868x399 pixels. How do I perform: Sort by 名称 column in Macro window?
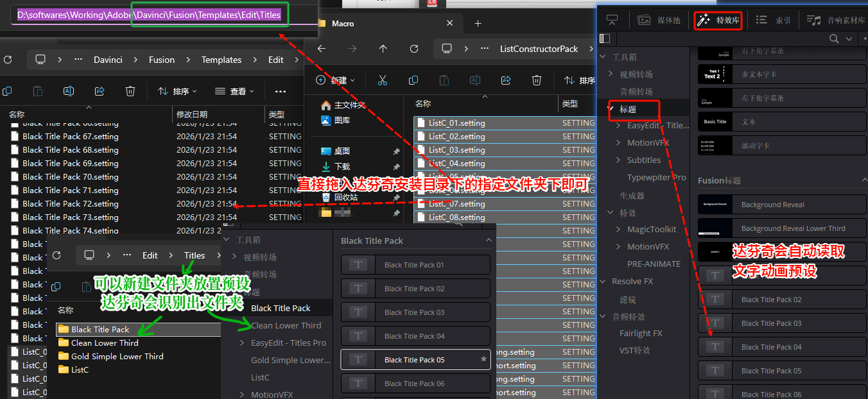pyautogui.click(x=423, y=103)
